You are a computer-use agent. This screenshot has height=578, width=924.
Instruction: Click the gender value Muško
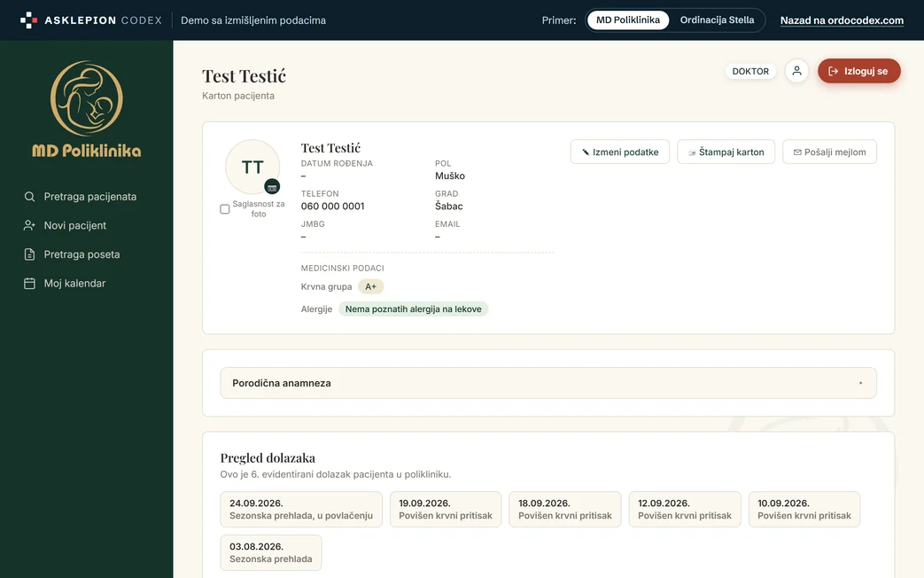tap(450, 176)
